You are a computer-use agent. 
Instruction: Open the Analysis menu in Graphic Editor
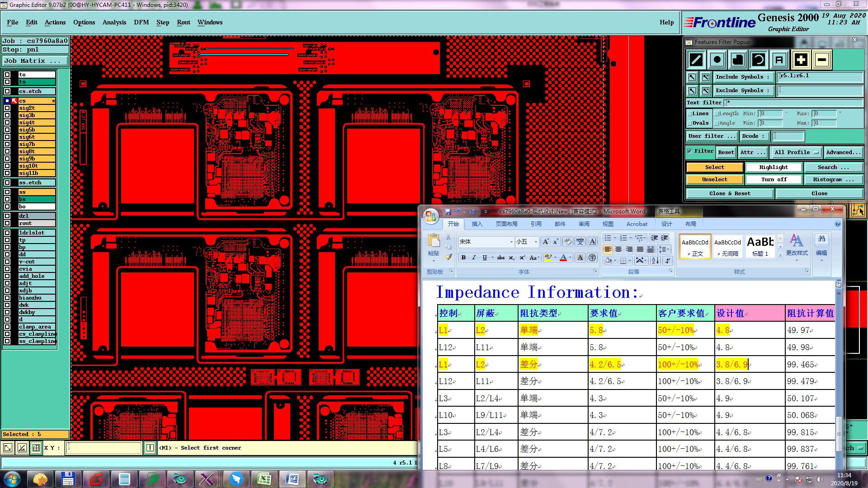point(114,22)
